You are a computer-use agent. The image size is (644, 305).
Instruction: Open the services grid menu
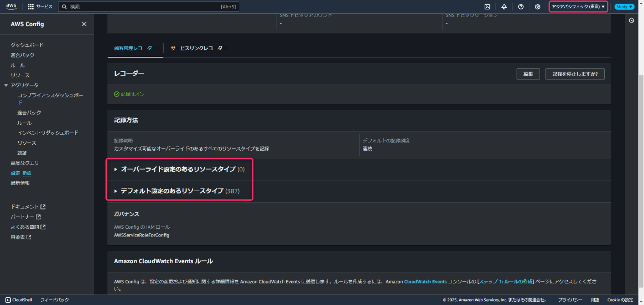[40, 7]
